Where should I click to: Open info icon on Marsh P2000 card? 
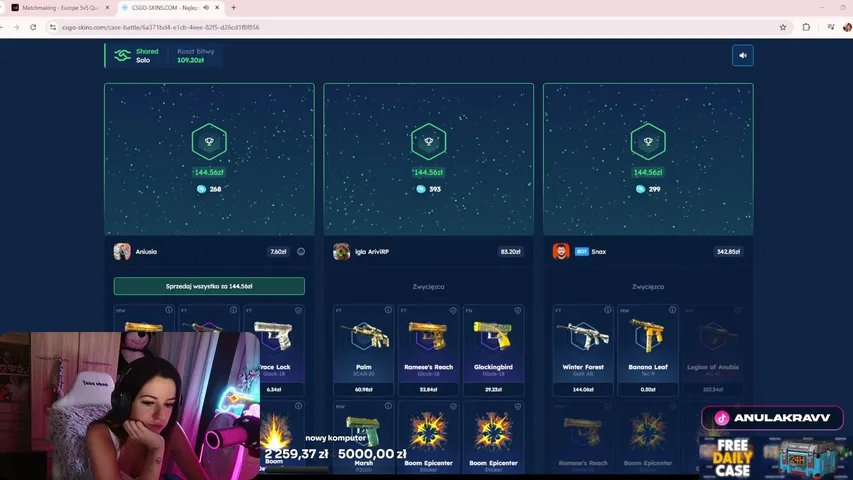(388, 406)
